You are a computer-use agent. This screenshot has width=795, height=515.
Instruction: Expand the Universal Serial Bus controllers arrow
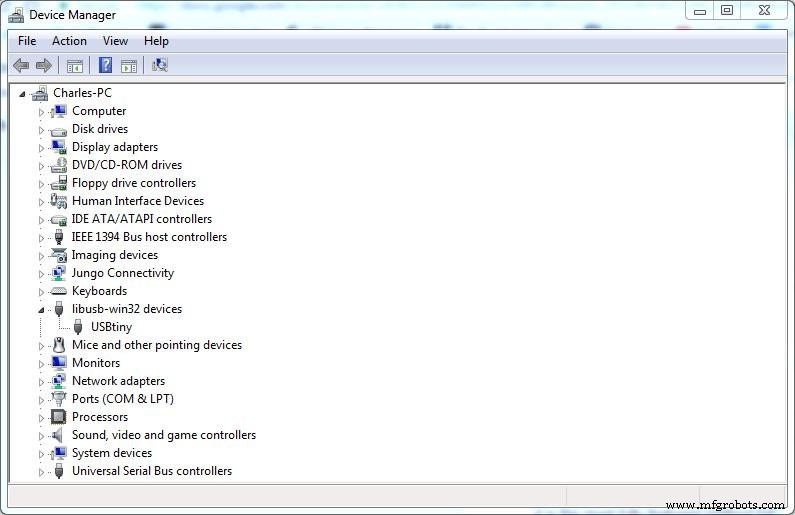click(42, 472)
